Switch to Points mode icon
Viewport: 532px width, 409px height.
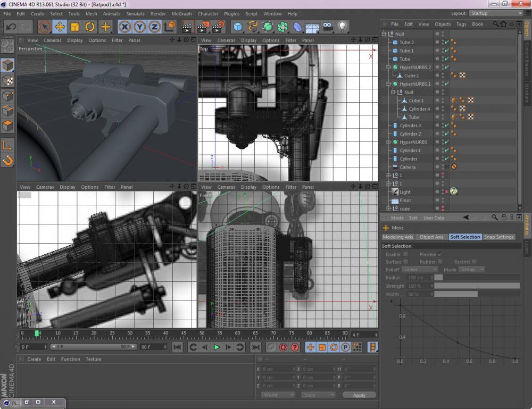[7, 96]
